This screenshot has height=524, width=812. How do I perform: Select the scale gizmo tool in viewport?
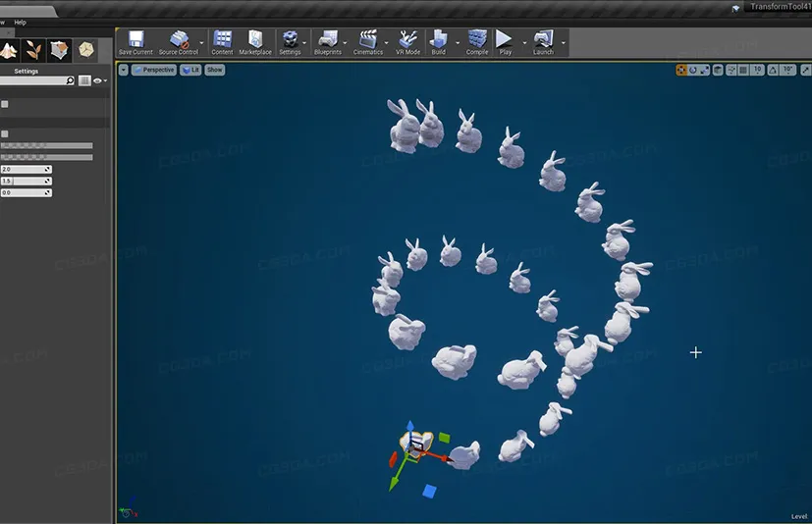(704, 70)
